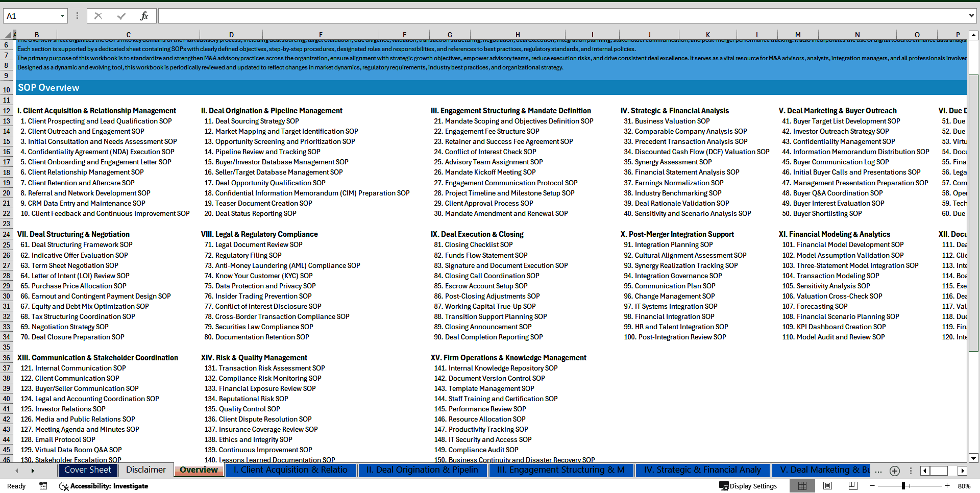Switch to the Disclaimer sheet tab
The width and height of the screenshot is (980, 493).
click(x=145, y=470)
